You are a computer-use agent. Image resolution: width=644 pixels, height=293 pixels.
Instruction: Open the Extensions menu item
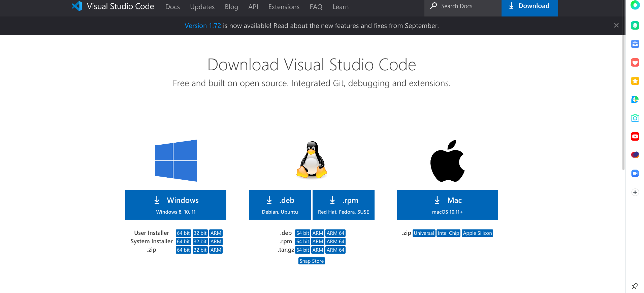coord(284,7)
